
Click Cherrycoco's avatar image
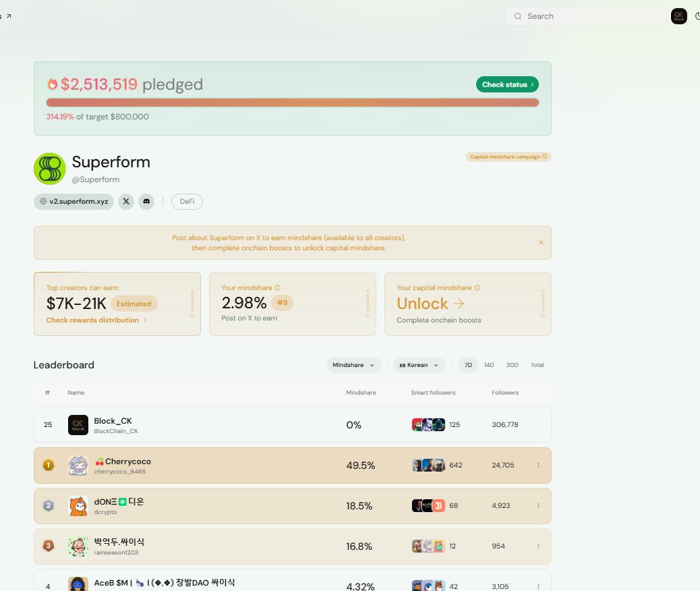tap(78, 466)
